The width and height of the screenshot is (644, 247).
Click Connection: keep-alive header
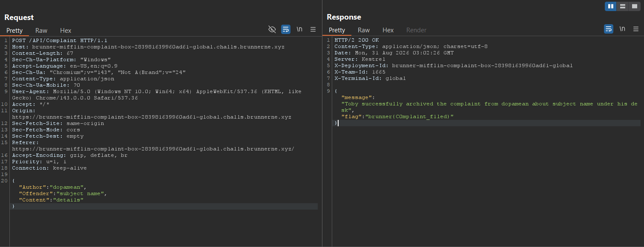[49, 168]
